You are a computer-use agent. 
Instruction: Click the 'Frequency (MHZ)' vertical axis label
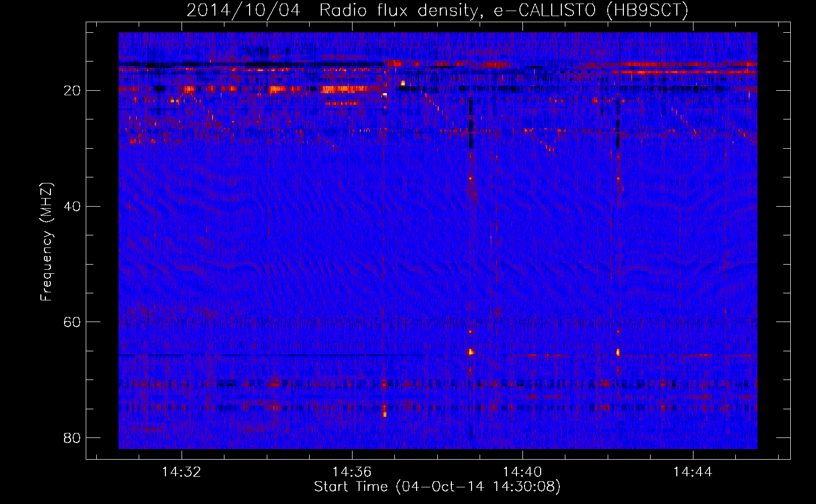46,242
